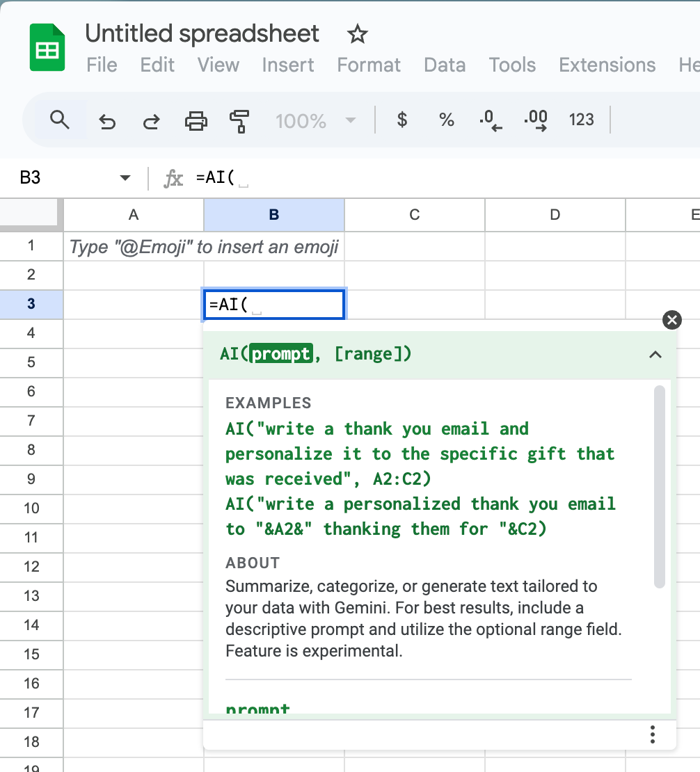Select column D header
Image resolution: width=700 pixels, height=772 pixels.
pos(555,215)
